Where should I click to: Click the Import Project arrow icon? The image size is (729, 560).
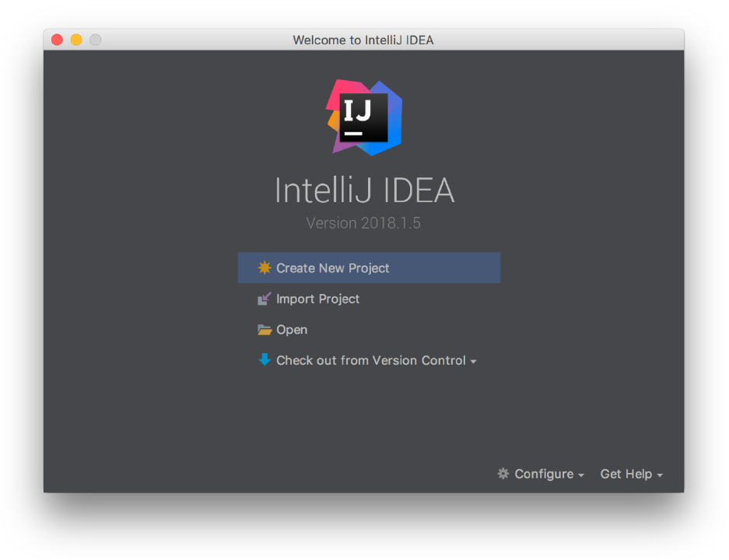(x=265, y=299)
